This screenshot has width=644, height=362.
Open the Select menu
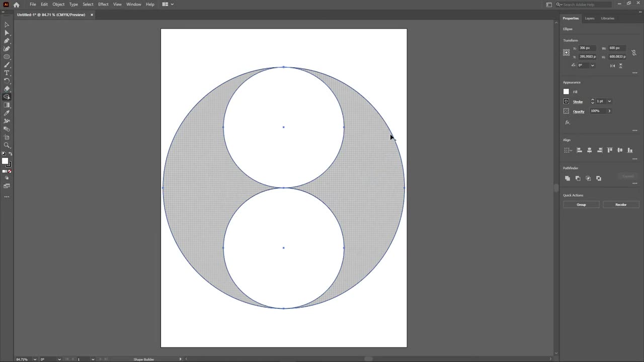88,5
